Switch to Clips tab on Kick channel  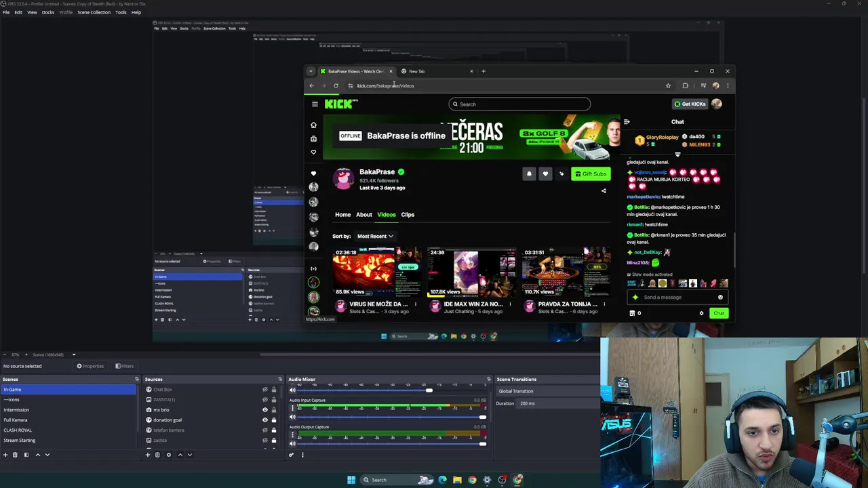[x=408, y=215]
